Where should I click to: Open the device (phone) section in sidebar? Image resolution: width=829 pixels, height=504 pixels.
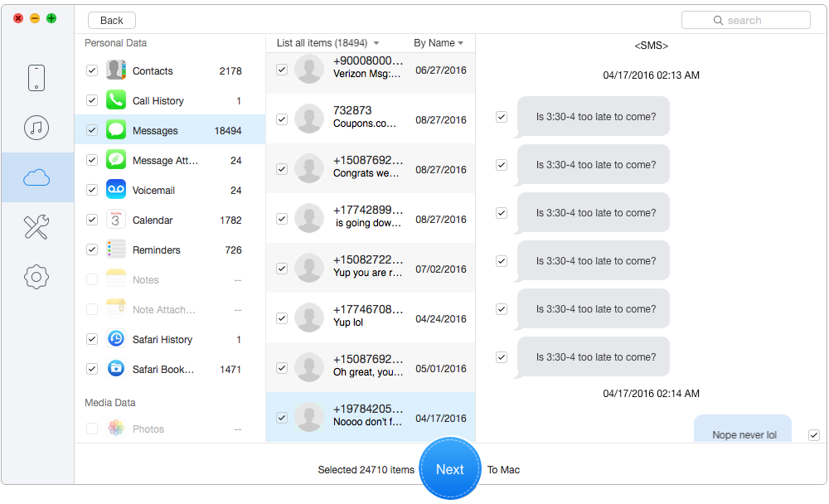point(36,78)
